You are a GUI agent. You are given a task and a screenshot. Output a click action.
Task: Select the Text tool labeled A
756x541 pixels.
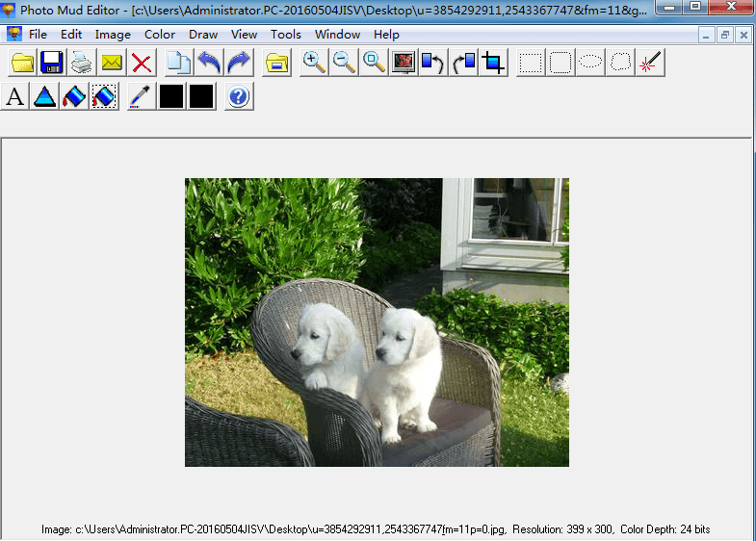point(15,96)
